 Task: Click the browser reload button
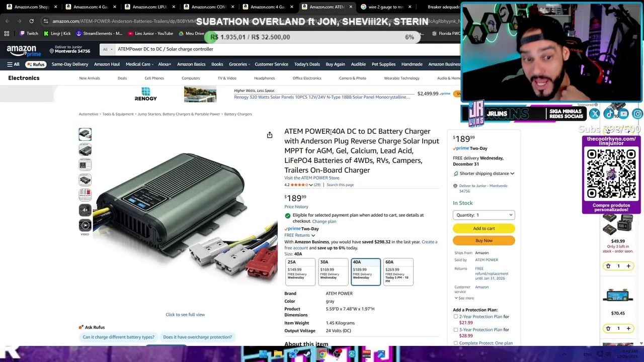(31, 21)
